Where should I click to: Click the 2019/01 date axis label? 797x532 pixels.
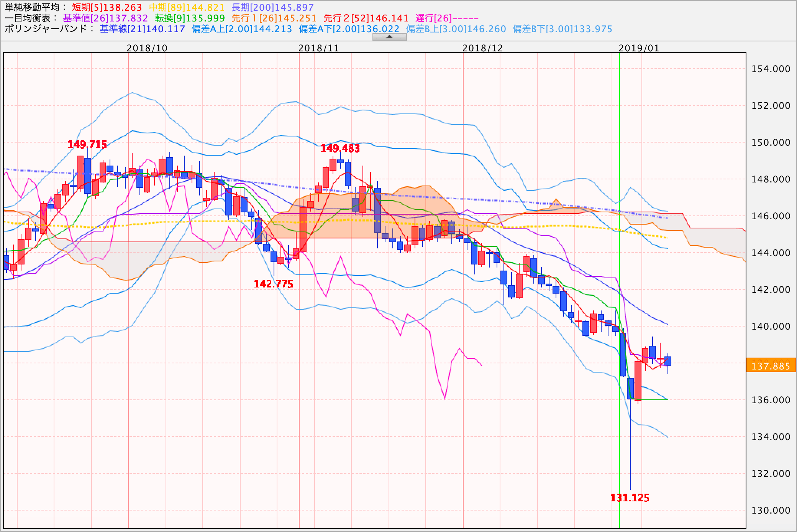point(639,48)
